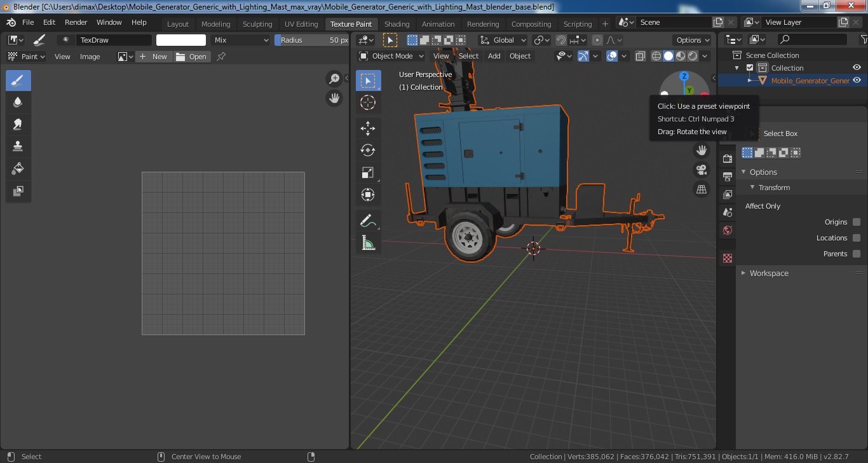Image resolution: width=868 pixels, height=463 pixels.
Task: Click the New image button
Action: tap(153, 57)
